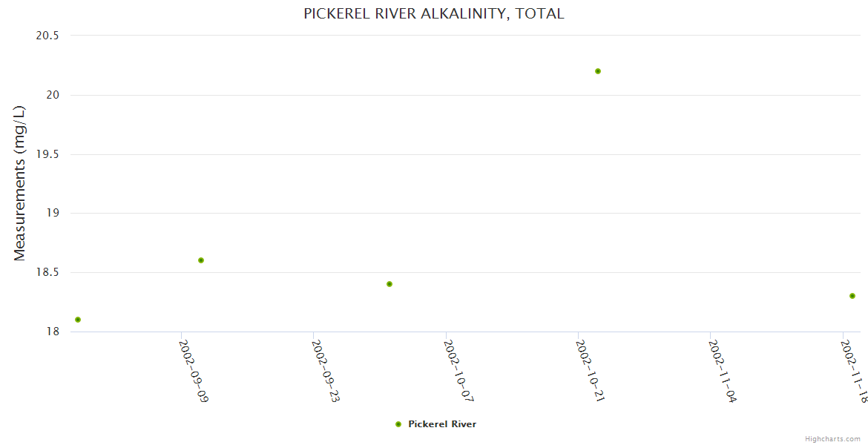Click the highest data point near 20.2
Screen dimensions: 868x445
click(x=598, y=71)
